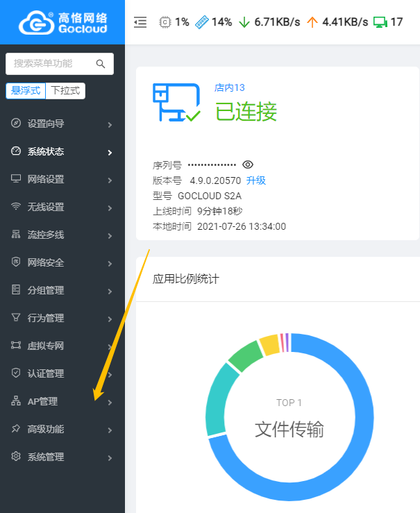Show serial number with the eye icon
This screenshot has width=420, height=513.
click(x=248, y=165)
